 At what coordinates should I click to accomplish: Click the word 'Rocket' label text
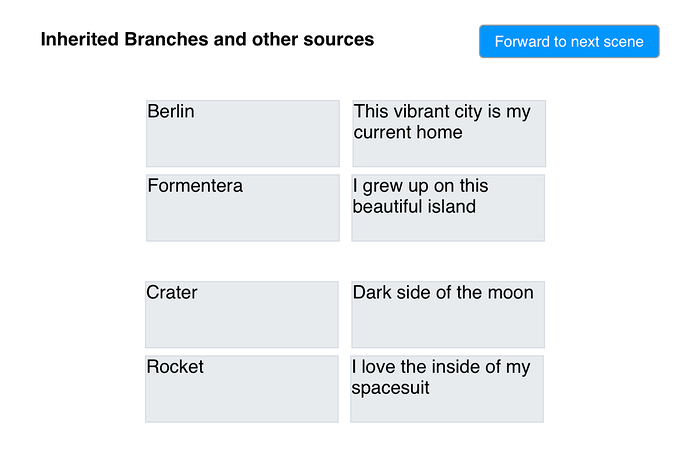pyautogui.click(x=175, y=367)
